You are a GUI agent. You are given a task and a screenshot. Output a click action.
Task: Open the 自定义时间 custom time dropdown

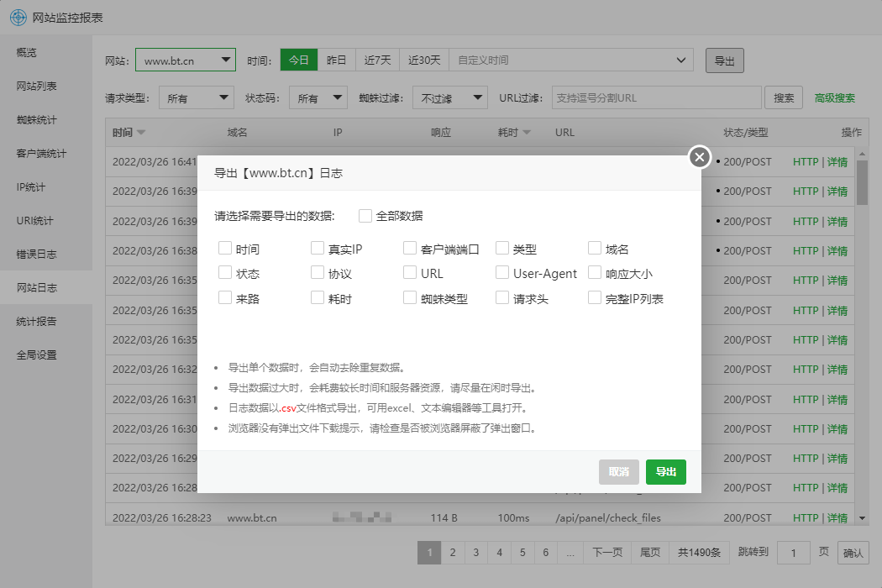[x=571, y=60]
